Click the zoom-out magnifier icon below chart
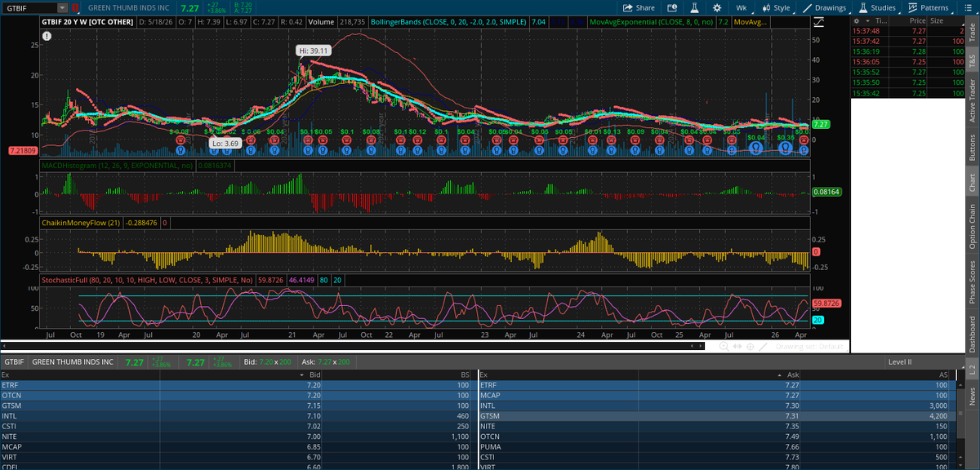The height and width of the screenshot is (470, 980). [x=724, y=347]
